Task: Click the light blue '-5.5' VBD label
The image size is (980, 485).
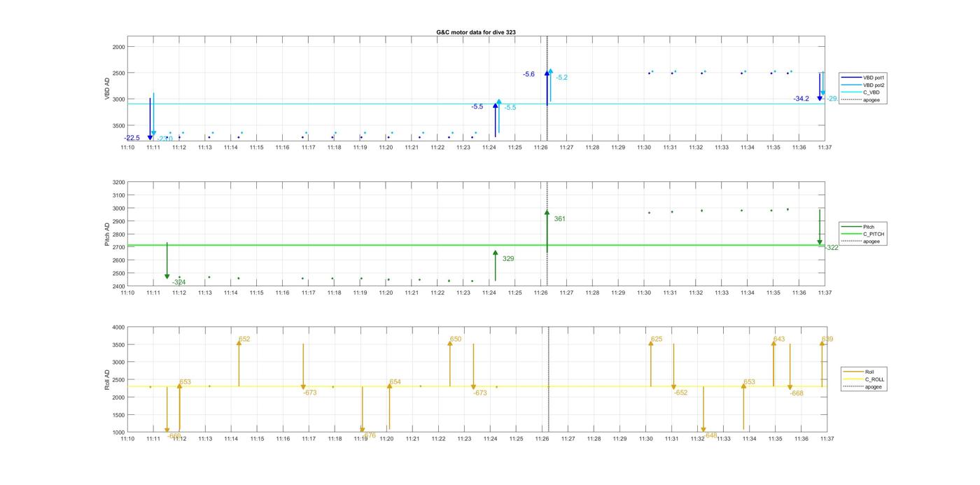Action: click(510, 107)
